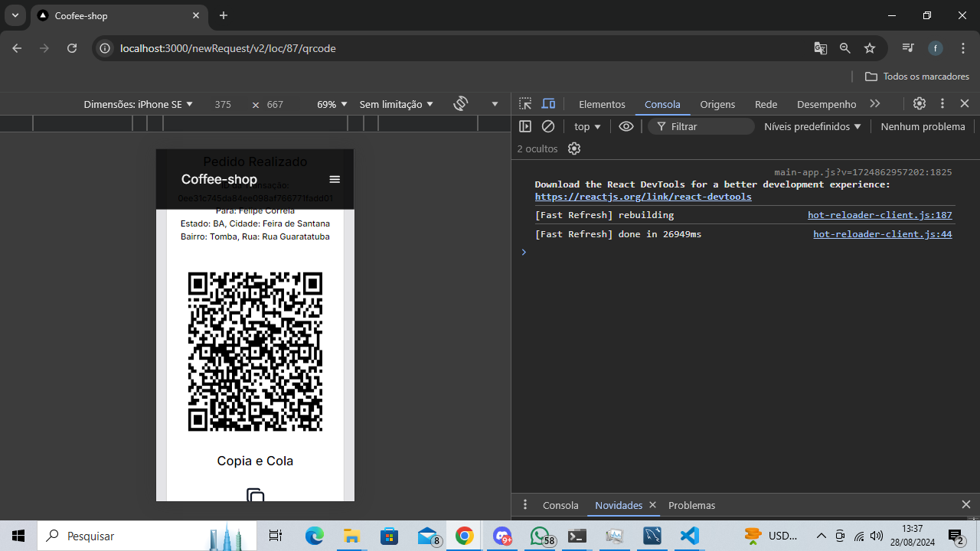Open the device toolbar more options arrow
This screenshot has width=980, height=551.
pos(495,104)
